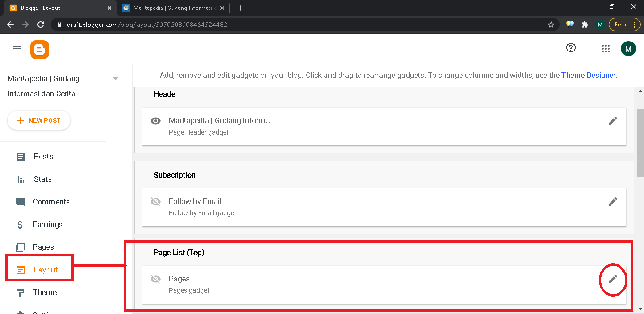Viewport: 644px width, 314px height.
Task: Go to Layout in the sidebar
Action: pos(45,270)
